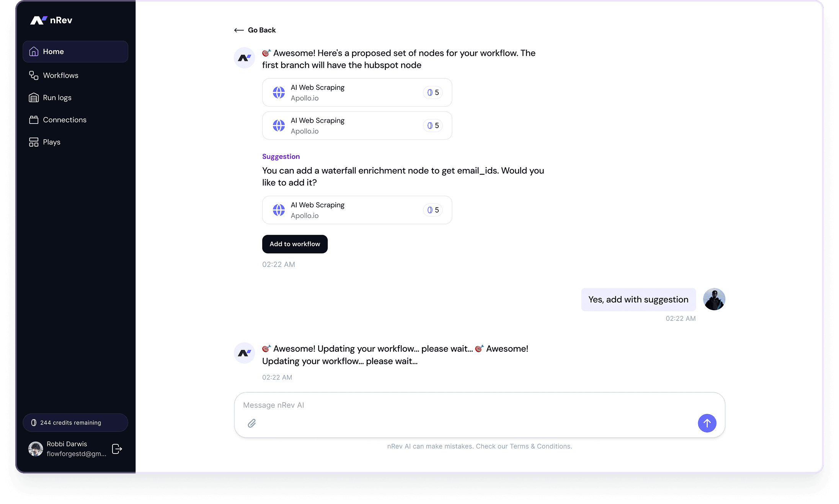
Task: Click the logout icon next to Robbi Darwis
Action: pyautogui.click(x=117, y=449)
